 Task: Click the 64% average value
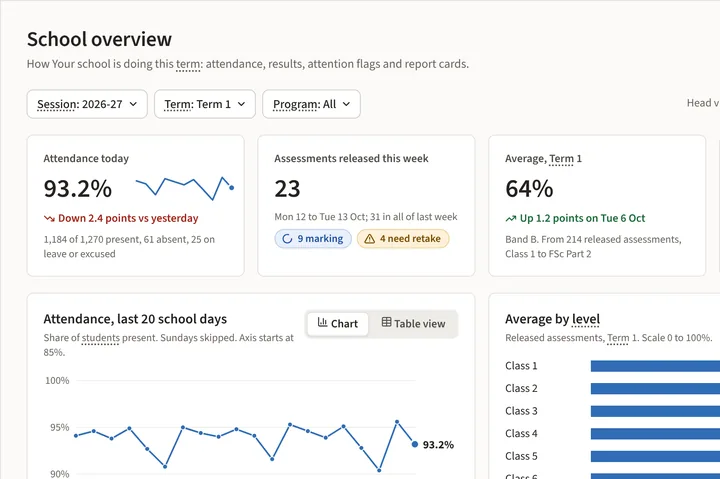[529, 189]
